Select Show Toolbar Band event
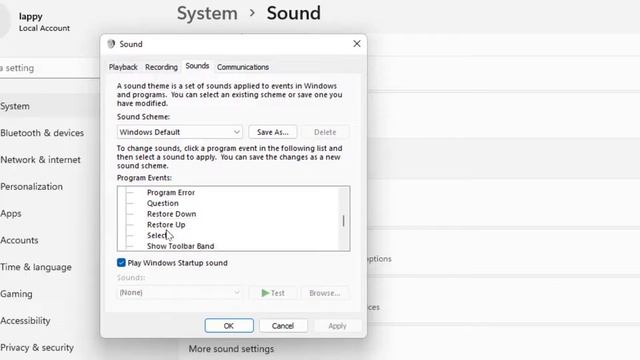 180,246
